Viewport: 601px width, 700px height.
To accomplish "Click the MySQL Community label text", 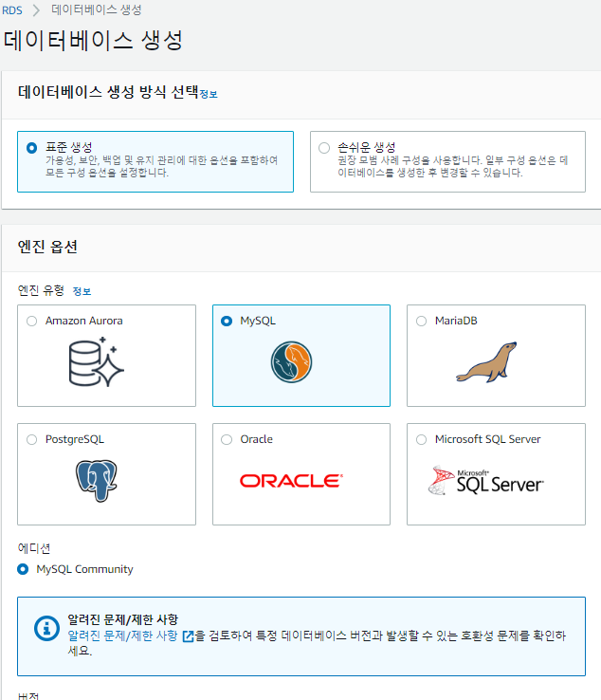I will (84, 569).
